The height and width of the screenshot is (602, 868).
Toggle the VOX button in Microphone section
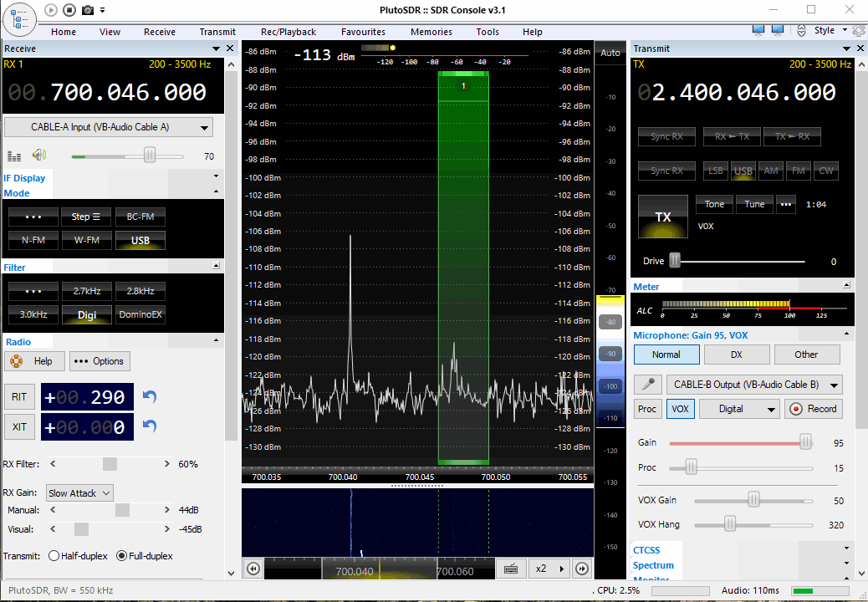[680, 409]
